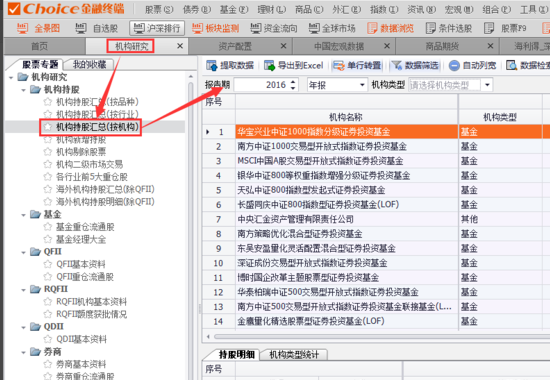Switch to 我的收藏 tab
Viewport: 550px width, 380px height.
89,64
